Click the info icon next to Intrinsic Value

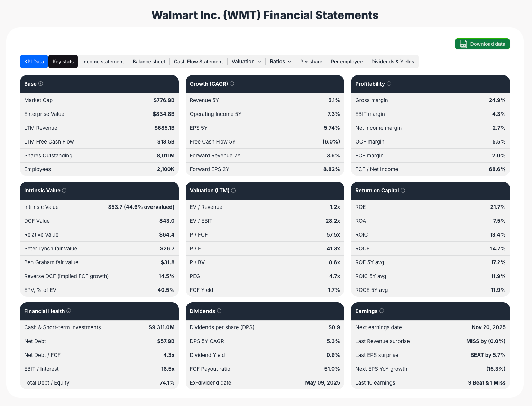(x=64, y=190)
